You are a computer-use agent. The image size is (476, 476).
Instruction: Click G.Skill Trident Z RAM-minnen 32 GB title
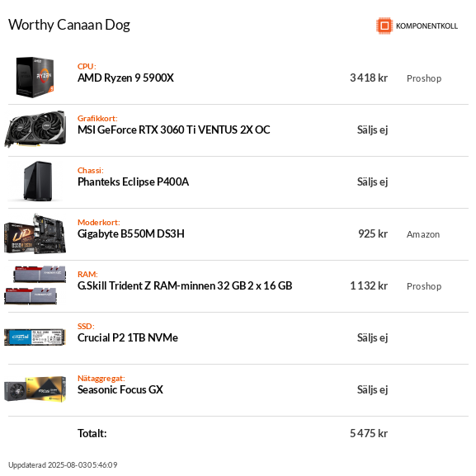pyautogui.click(x=185, y=285)
